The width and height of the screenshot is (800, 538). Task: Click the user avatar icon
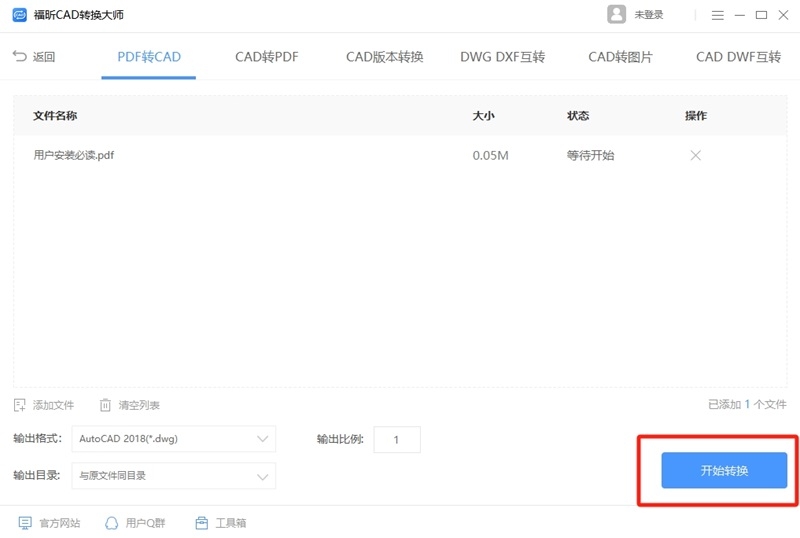click(616, 15)
